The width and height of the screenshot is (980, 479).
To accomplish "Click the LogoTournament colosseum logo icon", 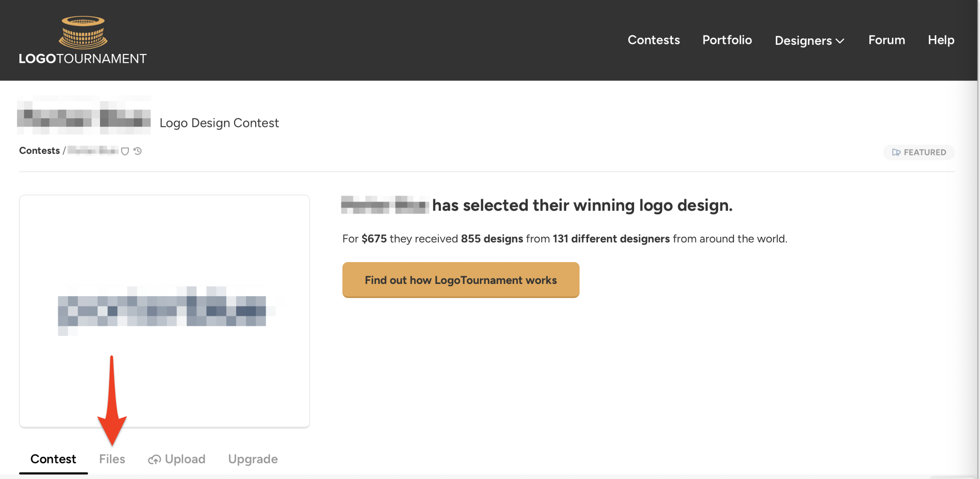I will tap(83, 33).
